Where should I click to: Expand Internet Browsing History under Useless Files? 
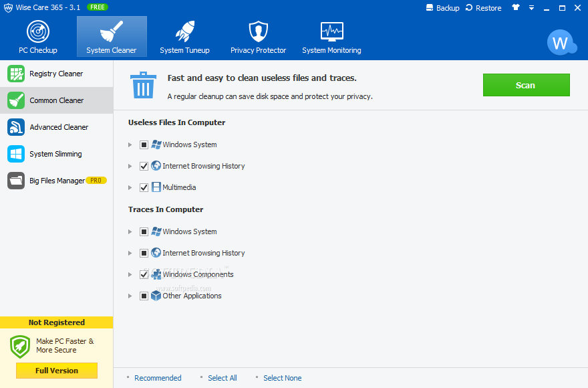[130, 166]
